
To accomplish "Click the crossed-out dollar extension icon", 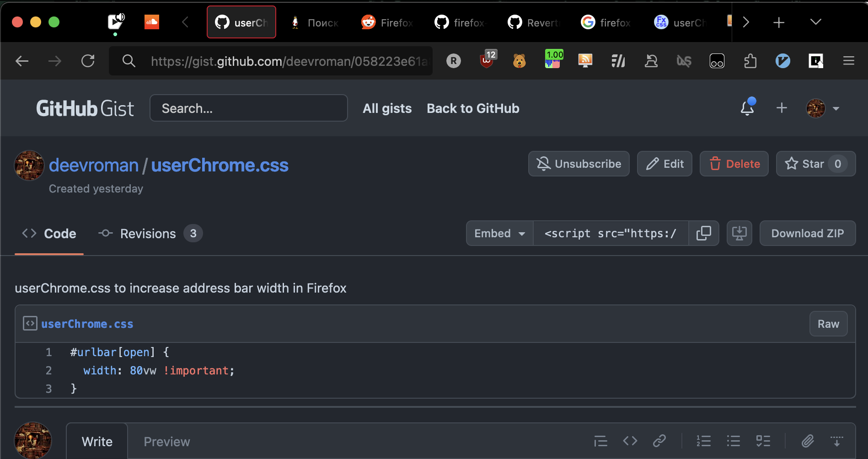I will click(684, 61).
